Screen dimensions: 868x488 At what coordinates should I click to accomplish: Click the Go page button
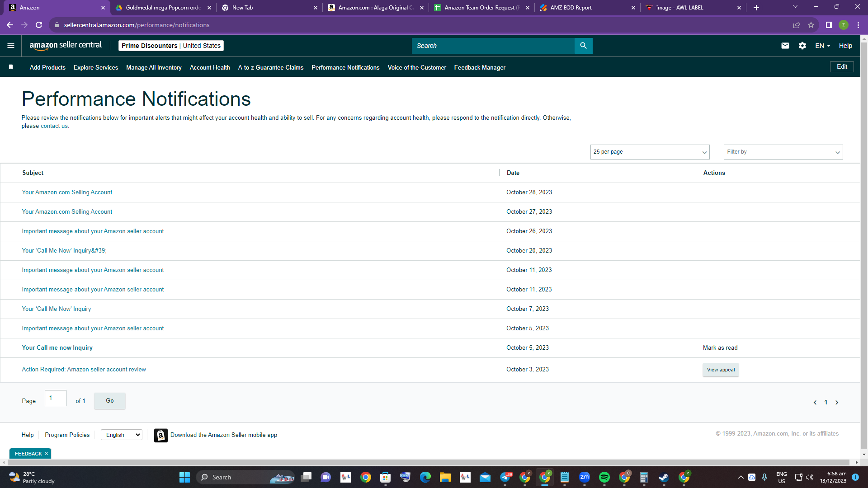click(x=110, y=401)
